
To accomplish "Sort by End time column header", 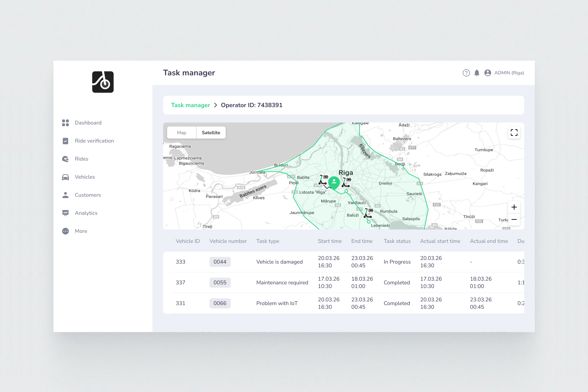I will coord(362,241).
